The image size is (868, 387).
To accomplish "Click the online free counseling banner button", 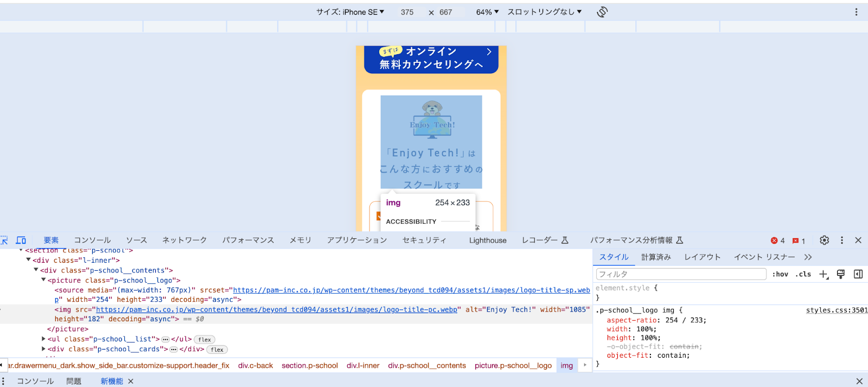I will [431, 59].
